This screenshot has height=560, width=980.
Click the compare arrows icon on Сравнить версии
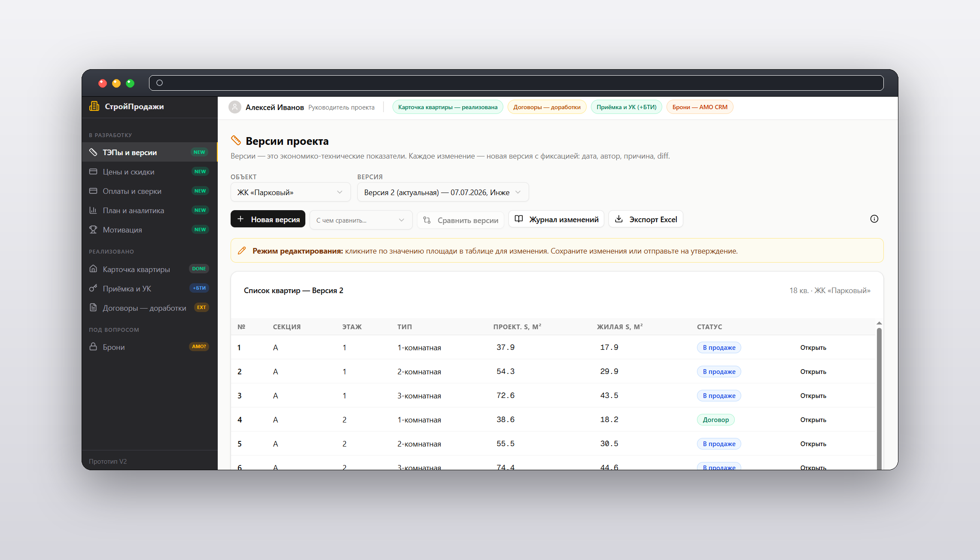[x=427, y=220]
